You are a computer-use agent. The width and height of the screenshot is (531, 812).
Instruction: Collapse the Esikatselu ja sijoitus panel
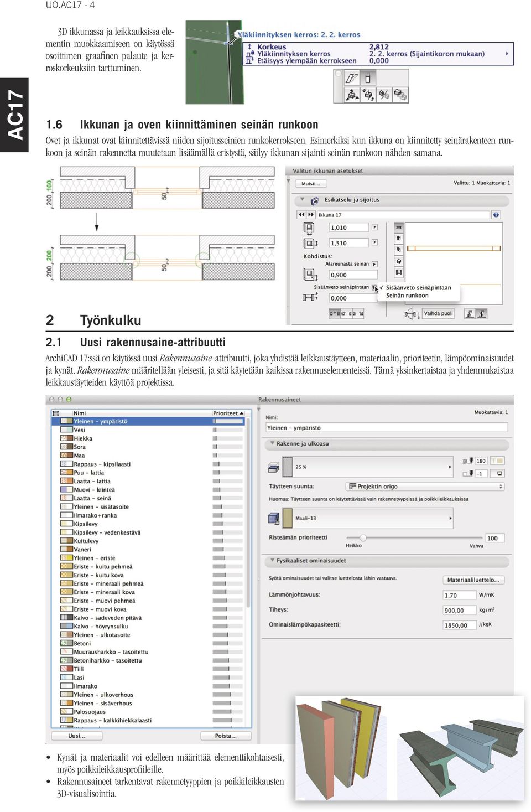tap(302, 200)
